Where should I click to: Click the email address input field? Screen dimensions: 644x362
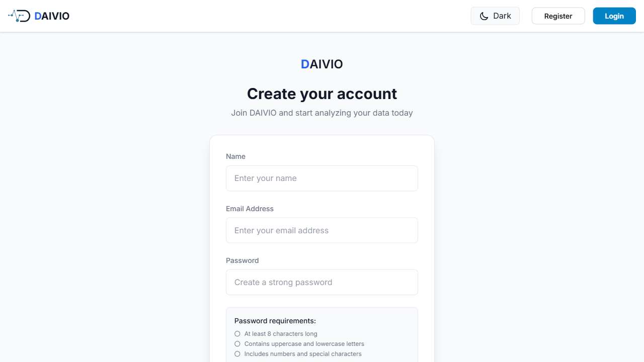point(322,230)
